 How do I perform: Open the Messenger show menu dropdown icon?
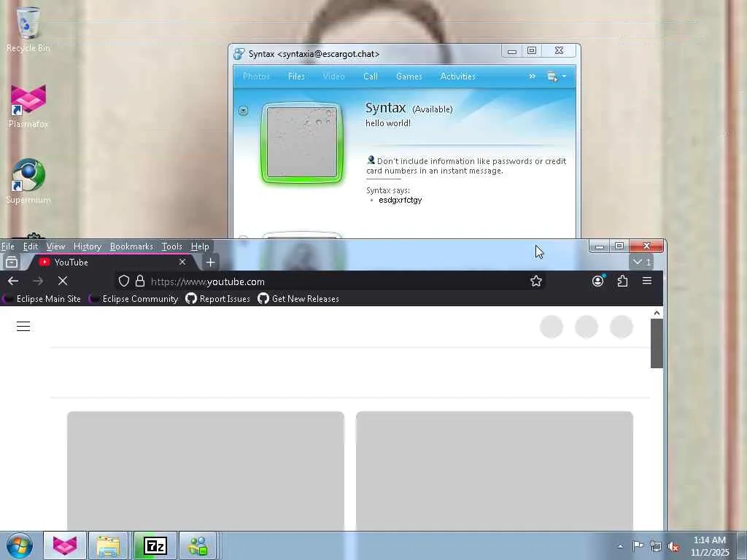pyautogui.click(x=557, y=76)
